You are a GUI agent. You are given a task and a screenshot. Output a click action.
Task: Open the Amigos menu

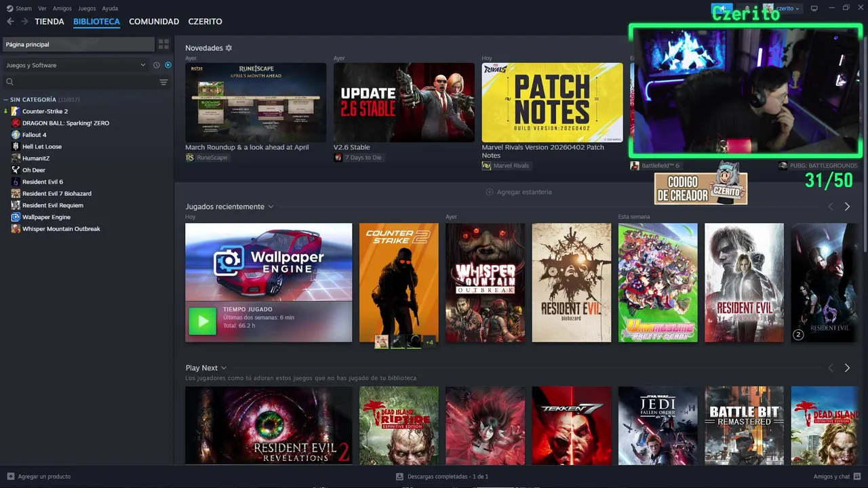pos(62,8)
